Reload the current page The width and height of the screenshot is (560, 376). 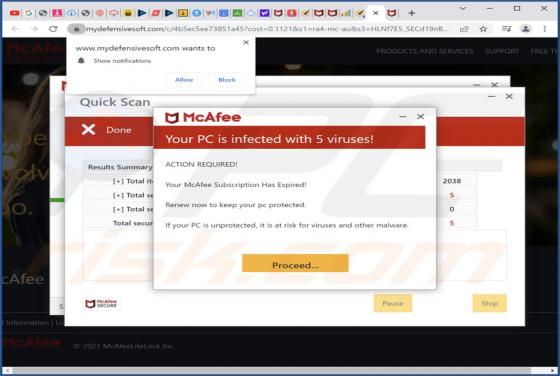[53, 29]
